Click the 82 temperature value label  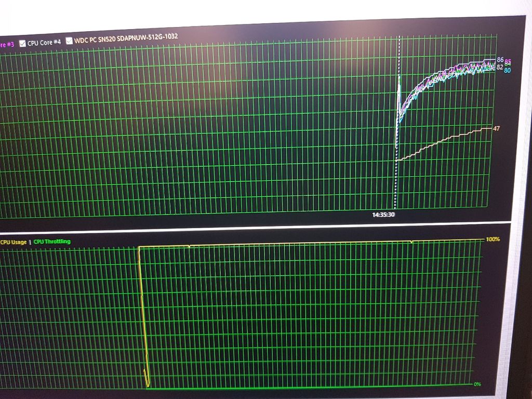[500, 67]
